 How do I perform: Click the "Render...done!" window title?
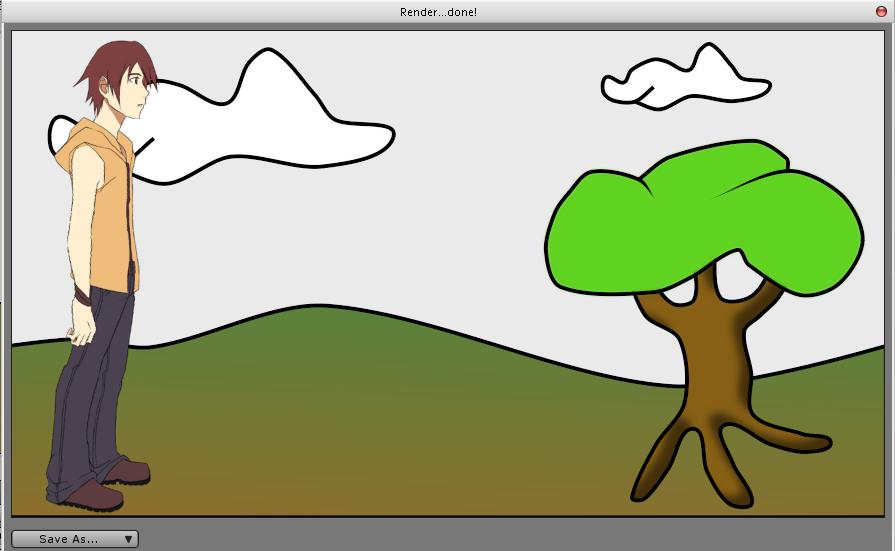point(438,12)
